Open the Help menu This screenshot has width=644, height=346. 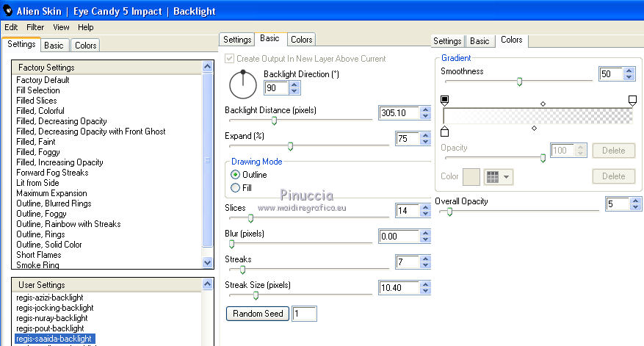tap(86, 27)
